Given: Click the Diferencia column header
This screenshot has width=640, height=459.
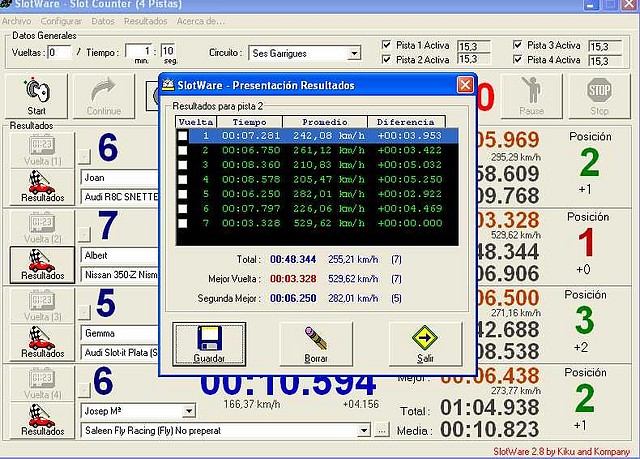Looking at the screenshot, I should pyautogui.click(x=406, y=122).
